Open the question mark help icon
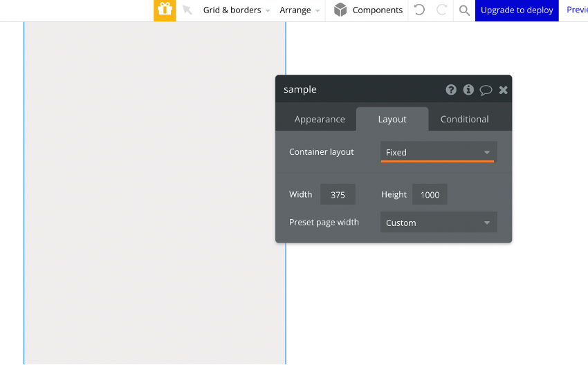 (x=451, y=90)
